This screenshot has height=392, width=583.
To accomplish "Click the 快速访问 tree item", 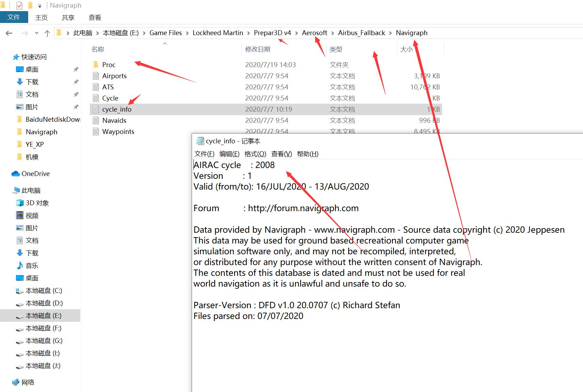I will tap(34, 57).
